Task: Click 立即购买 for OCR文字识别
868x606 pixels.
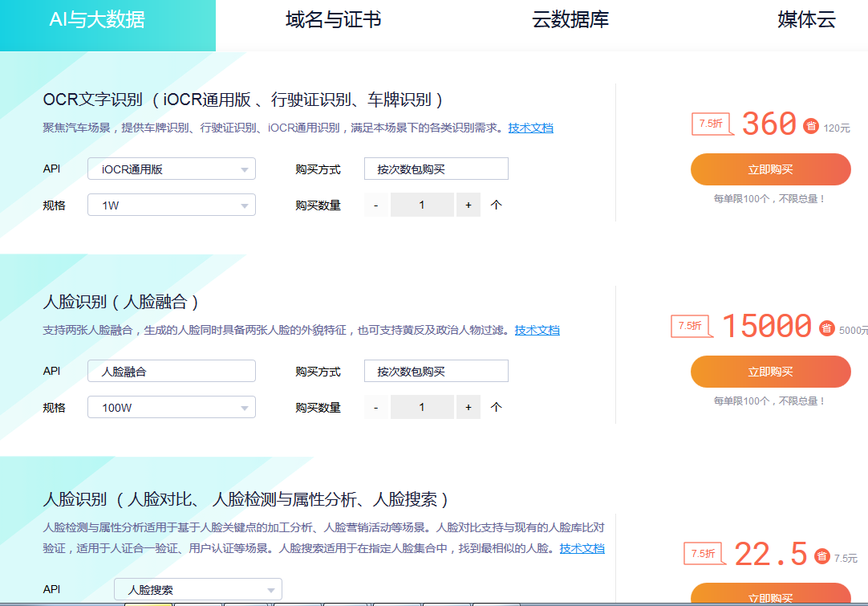Action: (x=770, y=169)
